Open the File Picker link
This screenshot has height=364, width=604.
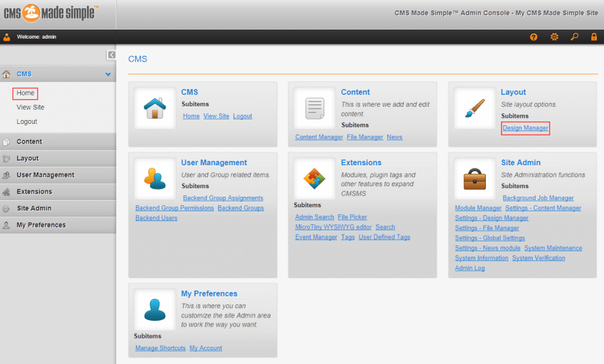click(x=353, y=217)
